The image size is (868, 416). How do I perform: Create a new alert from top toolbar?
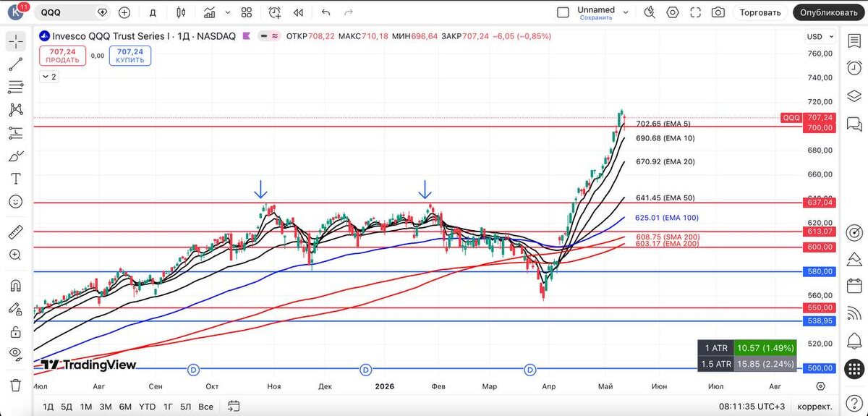(275, 12)
